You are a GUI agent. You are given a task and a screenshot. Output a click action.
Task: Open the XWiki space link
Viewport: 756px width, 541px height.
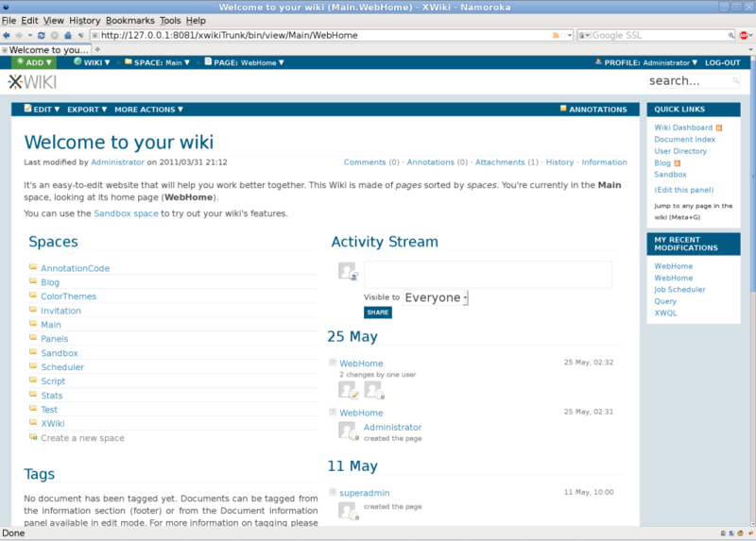[x=53, y=424]
